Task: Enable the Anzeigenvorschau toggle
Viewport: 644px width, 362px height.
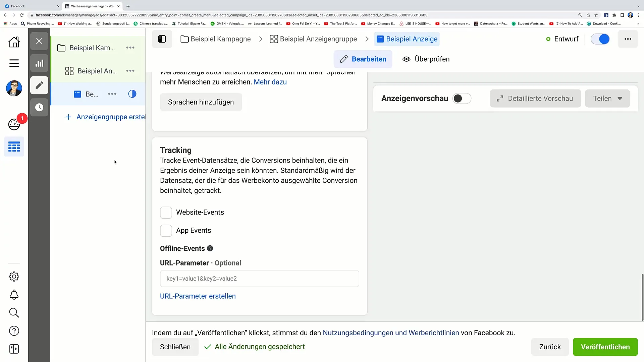Action: tap(462, 99)
